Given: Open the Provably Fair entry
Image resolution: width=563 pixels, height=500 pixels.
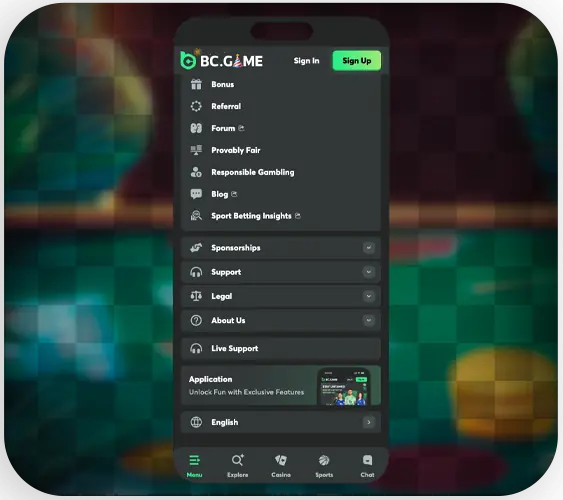Looking at the screenshot, I should (236, 150).
